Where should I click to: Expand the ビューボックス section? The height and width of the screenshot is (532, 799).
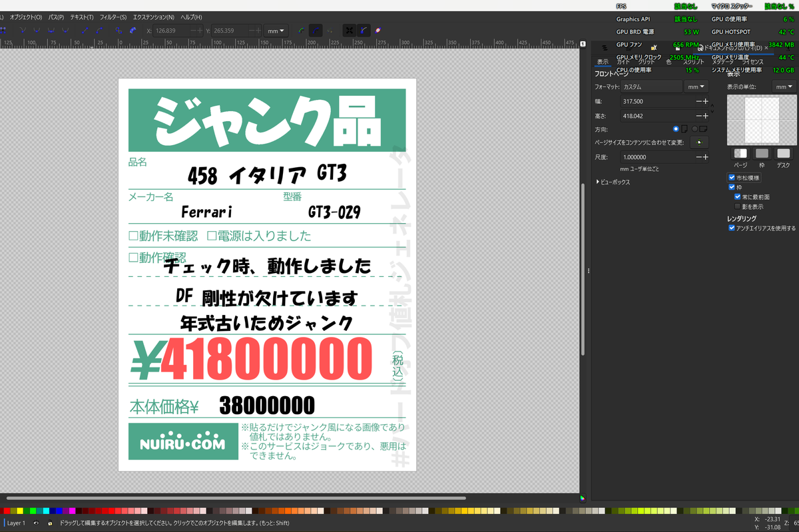pyautogui.click(x=613, y=182)
